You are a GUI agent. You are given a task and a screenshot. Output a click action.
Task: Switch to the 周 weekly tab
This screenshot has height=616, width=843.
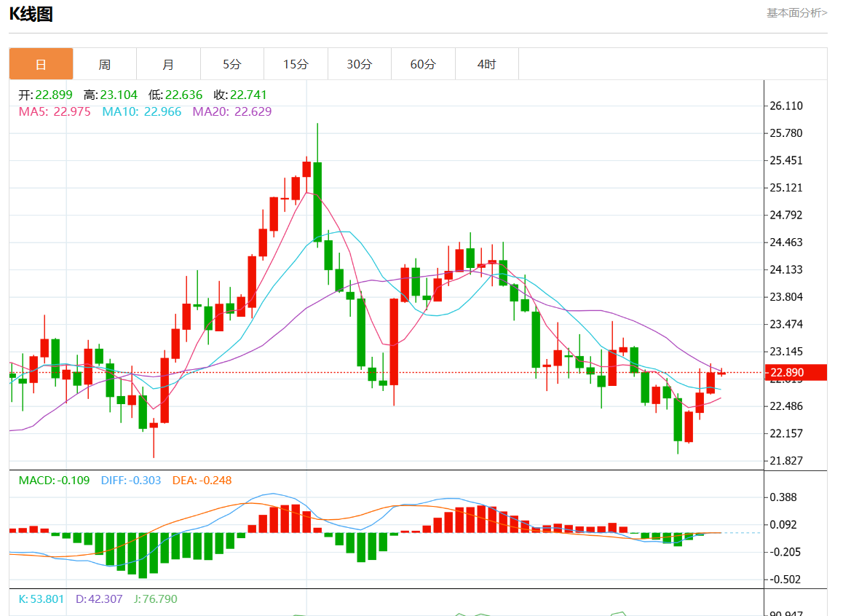(x=105, y=64)
